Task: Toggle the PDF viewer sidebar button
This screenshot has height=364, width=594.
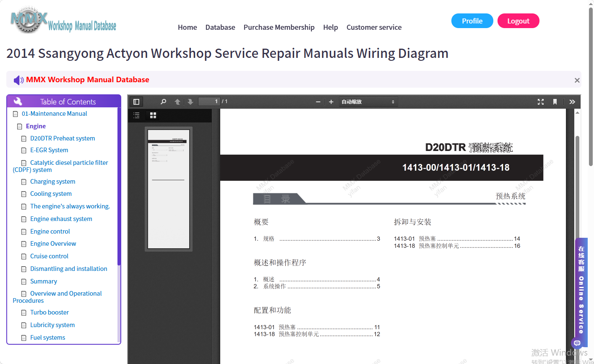Action: (136, 101)
